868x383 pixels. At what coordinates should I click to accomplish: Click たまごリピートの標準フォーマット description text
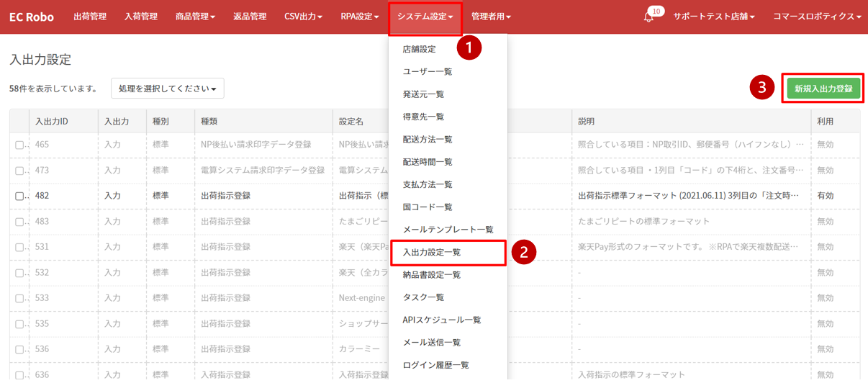coord(644,222)
